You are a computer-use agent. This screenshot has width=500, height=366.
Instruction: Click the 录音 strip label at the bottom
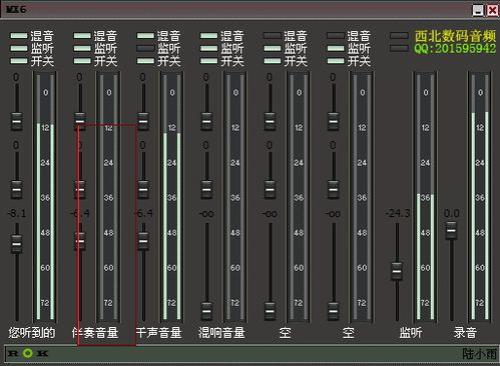[x=465, y=332]
